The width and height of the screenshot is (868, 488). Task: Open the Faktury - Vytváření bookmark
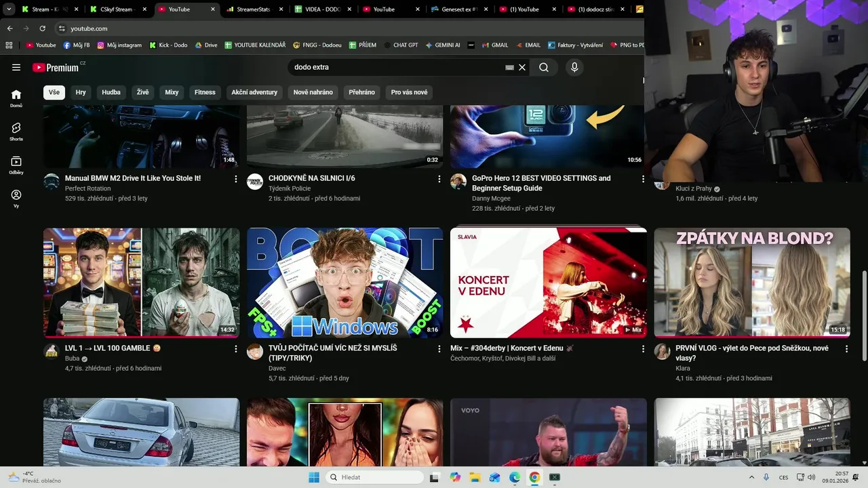coord(574,45)
